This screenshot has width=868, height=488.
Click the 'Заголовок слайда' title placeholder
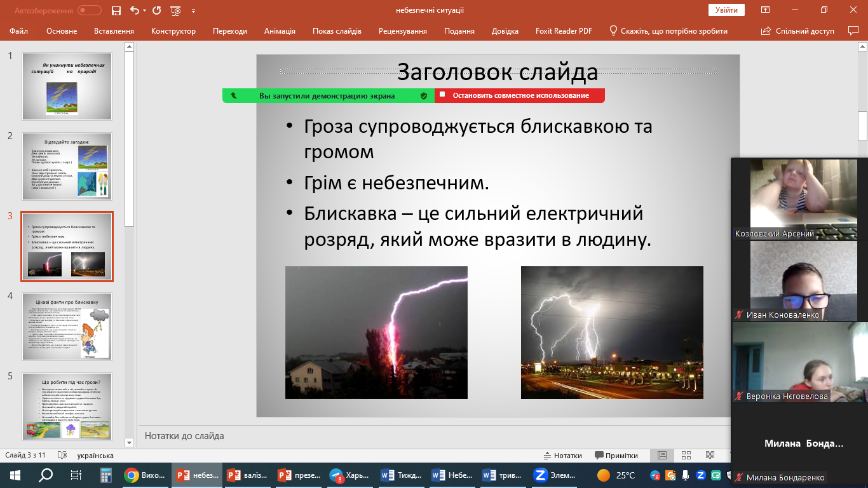(498, 72)
